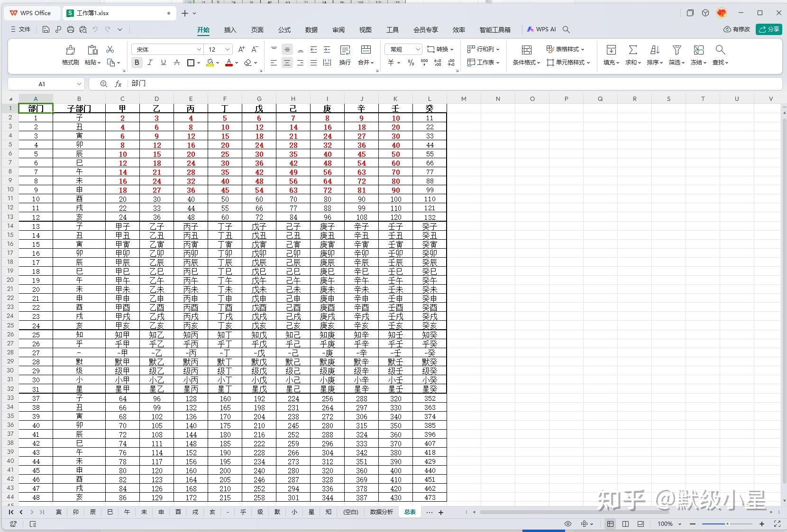Click the decrease indent icon

313,49
